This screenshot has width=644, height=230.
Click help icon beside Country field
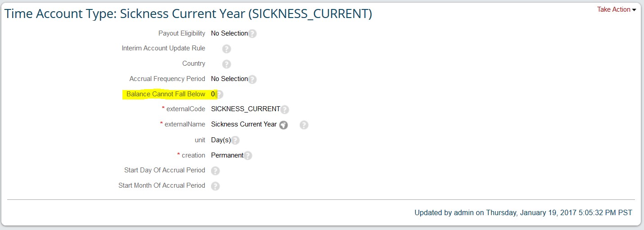tap(227, 64)
